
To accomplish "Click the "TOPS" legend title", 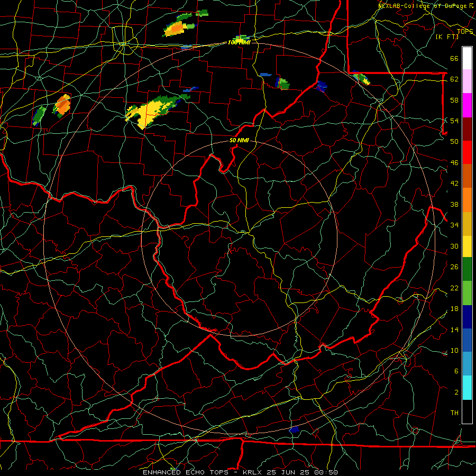I will [x=465, y=31].
